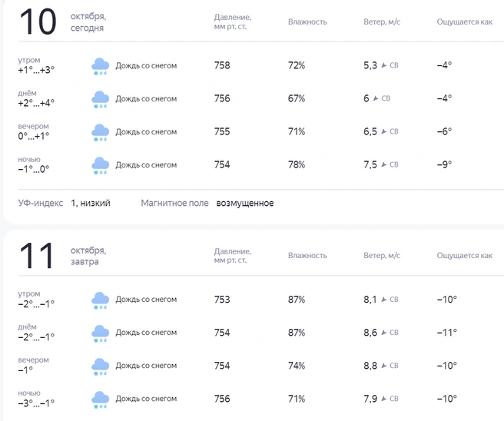The width and height of the screenshot is (504, 421).
Task: Click the "УФ-индекс" label
Action: 41,204
